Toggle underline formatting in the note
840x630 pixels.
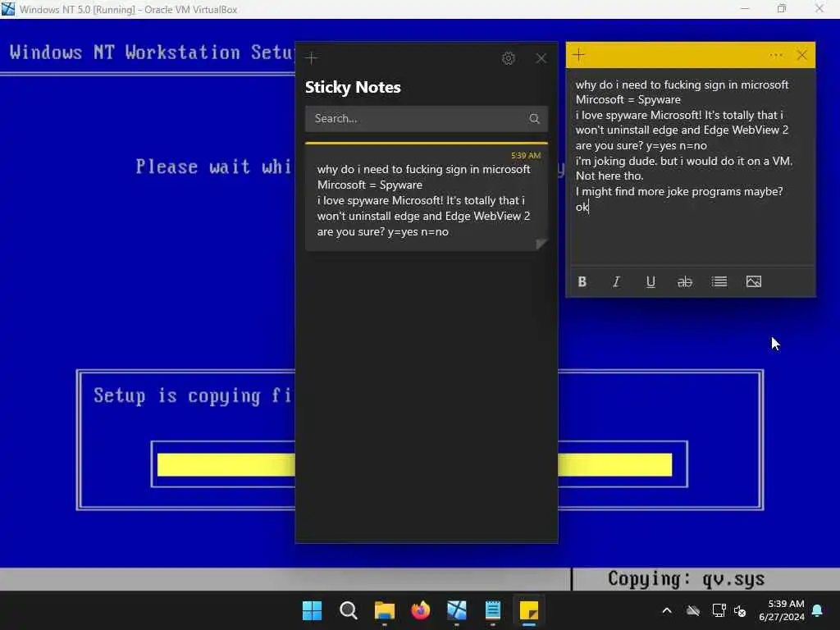651,282
